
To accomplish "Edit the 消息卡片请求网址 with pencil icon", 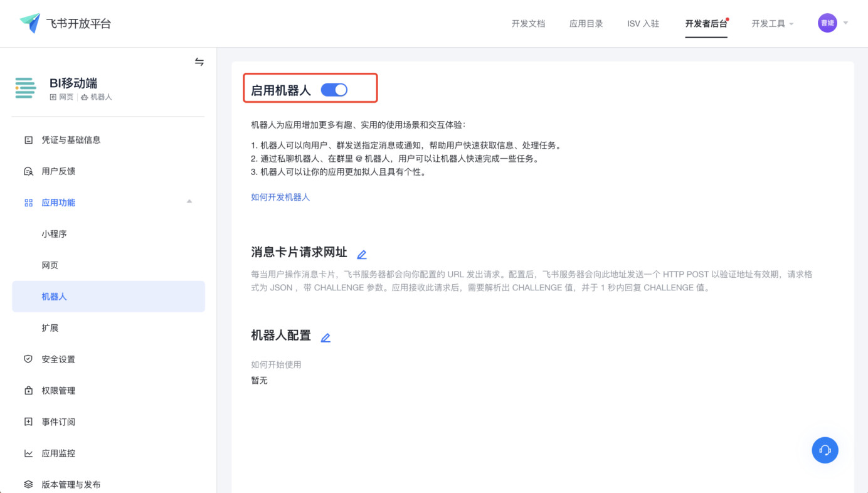I will click(361, 254).
